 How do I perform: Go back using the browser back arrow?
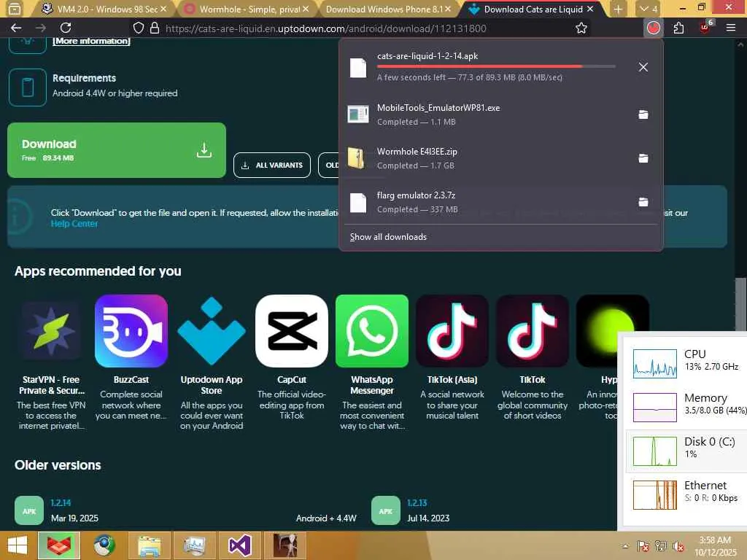tap(16, 28)
